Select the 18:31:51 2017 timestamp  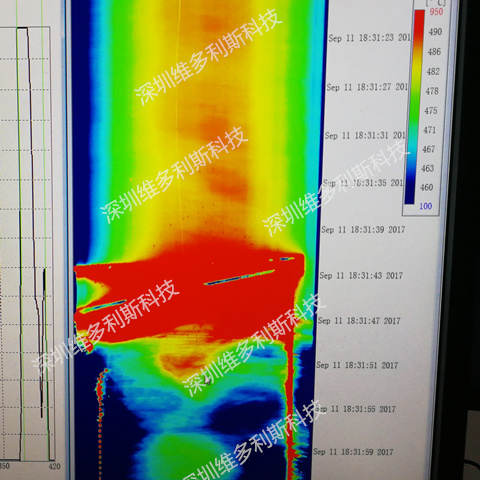click(357, 365)
